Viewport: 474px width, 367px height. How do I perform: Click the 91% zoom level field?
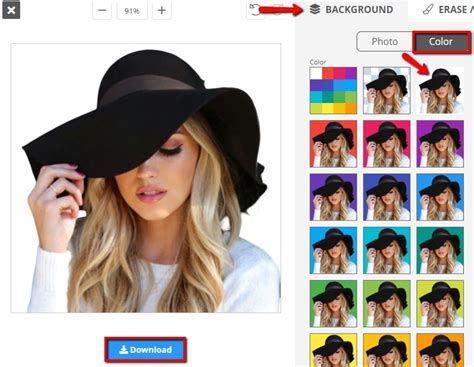(132, 11)
